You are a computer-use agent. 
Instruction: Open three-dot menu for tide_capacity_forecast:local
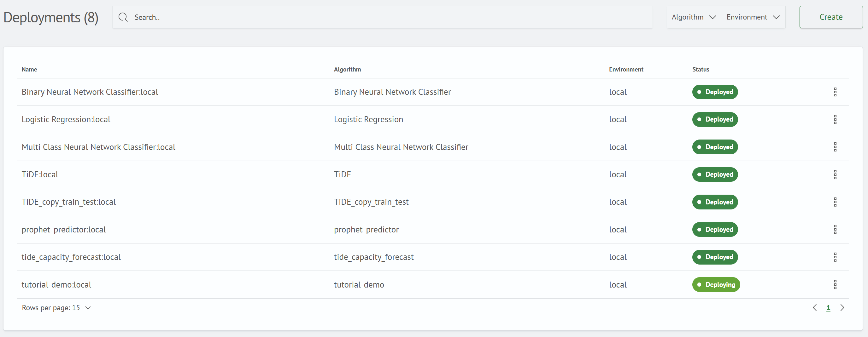[835, 257]
